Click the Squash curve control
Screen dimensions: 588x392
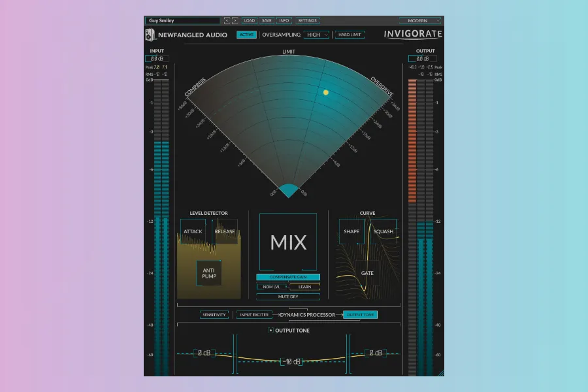383,231
